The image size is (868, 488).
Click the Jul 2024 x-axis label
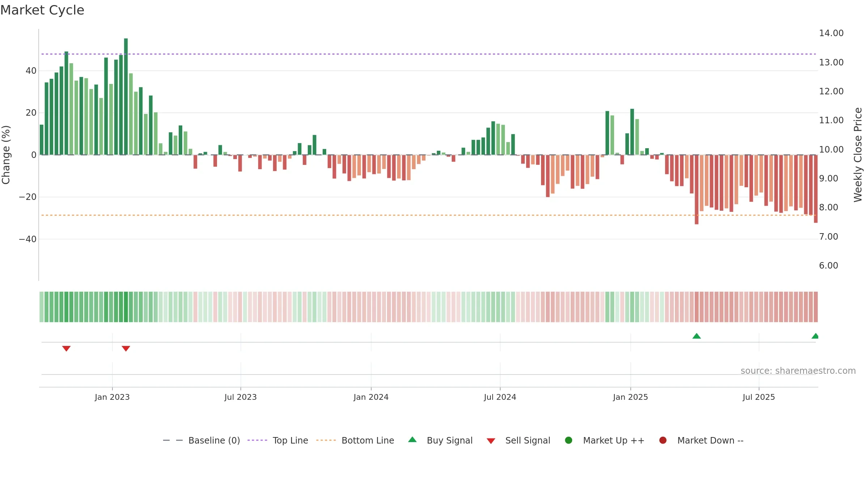(500, 397)
